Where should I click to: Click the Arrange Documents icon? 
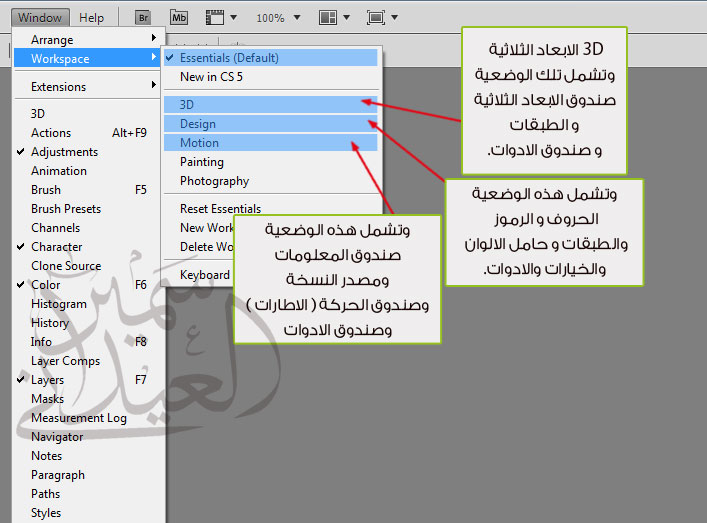(327, 18)
